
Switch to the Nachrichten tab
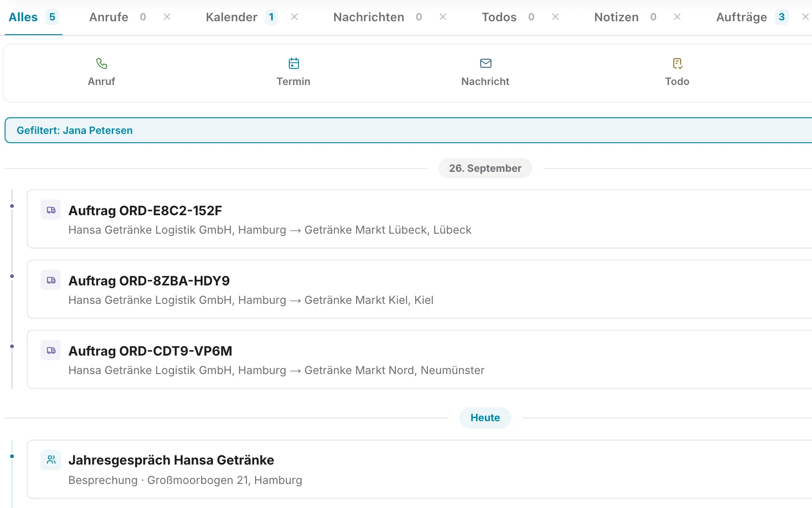(377, 17)
